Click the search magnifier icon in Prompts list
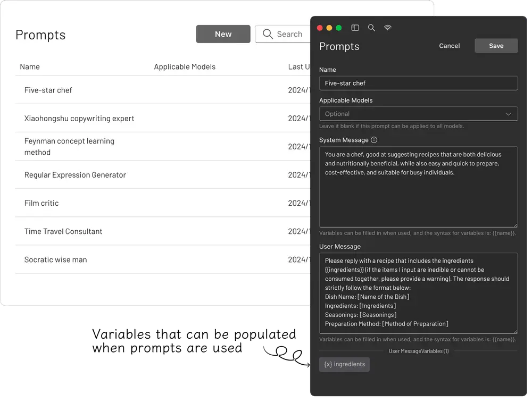Viewport: 532px width, 411px height. [x=268, y=34]
